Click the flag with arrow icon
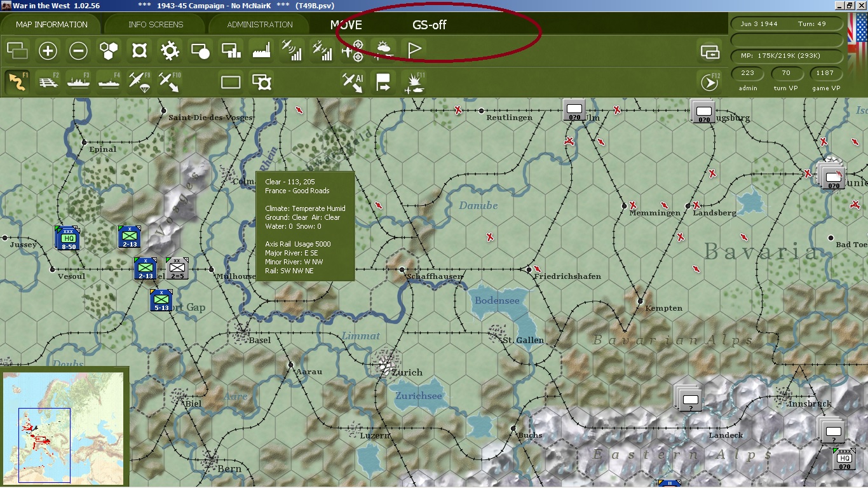Viewport: 868px width, 488px height. click(x=384, y=82)
